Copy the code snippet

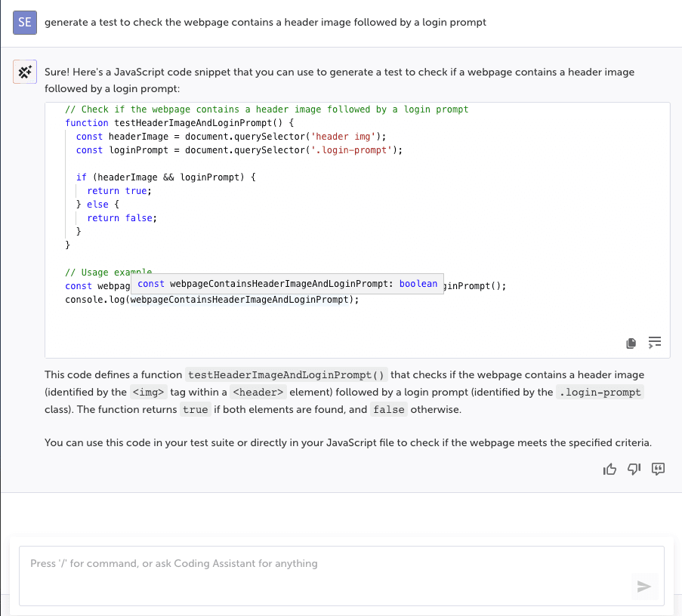pyautogui.click(x=631, y=343)
